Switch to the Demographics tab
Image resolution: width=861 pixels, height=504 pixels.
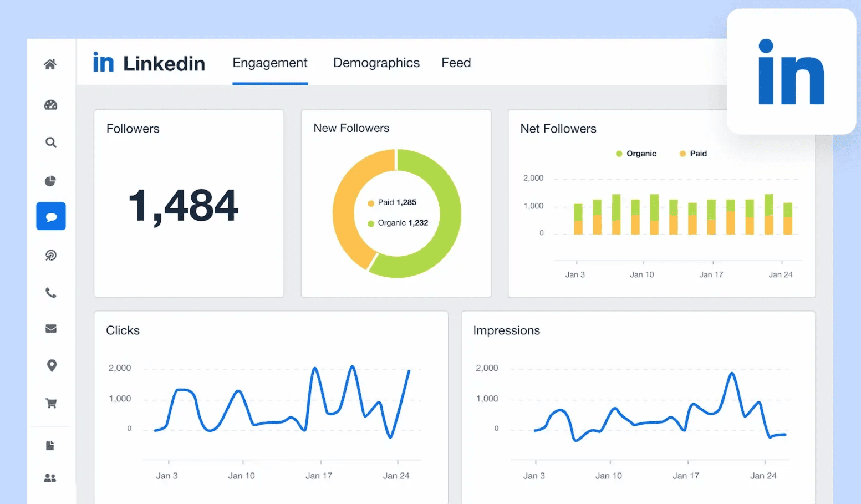tap(376, 63)
